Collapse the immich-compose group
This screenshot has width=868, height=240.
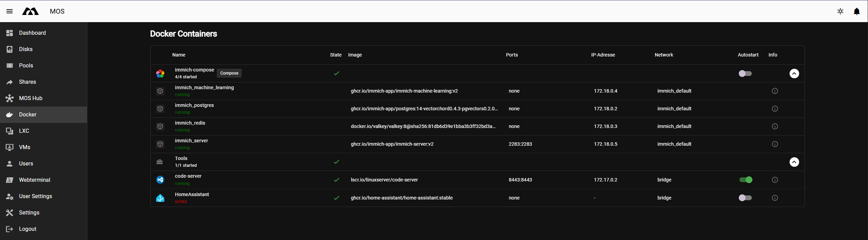click(794, 74)
